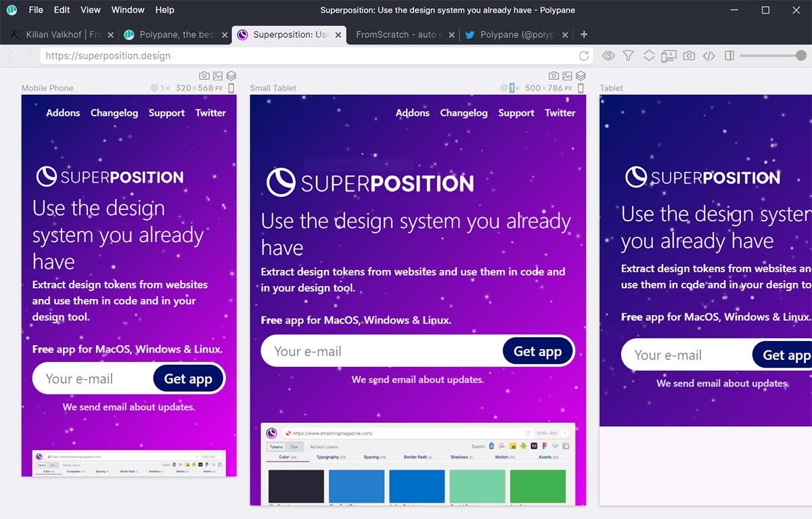The height and width of the screenshot is (519, 812).
Task: Toggle the split layout icon next to the slider
Action: click(729, 55)
